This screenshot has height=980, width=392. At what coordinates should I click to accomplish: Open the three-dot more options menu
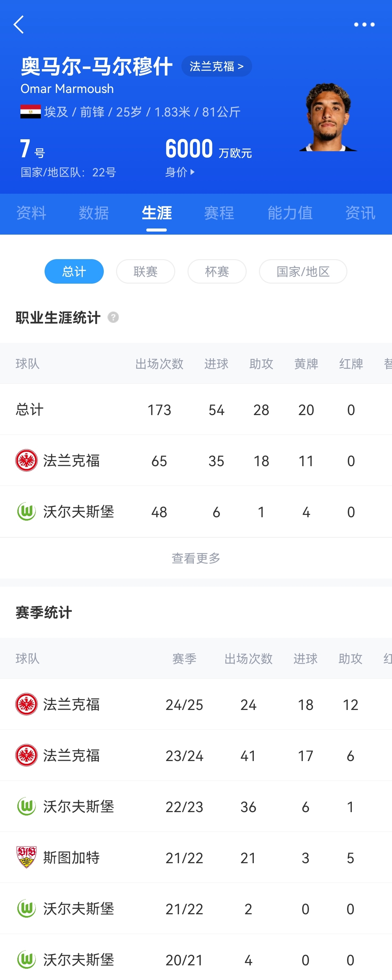[x=364, y=25]
